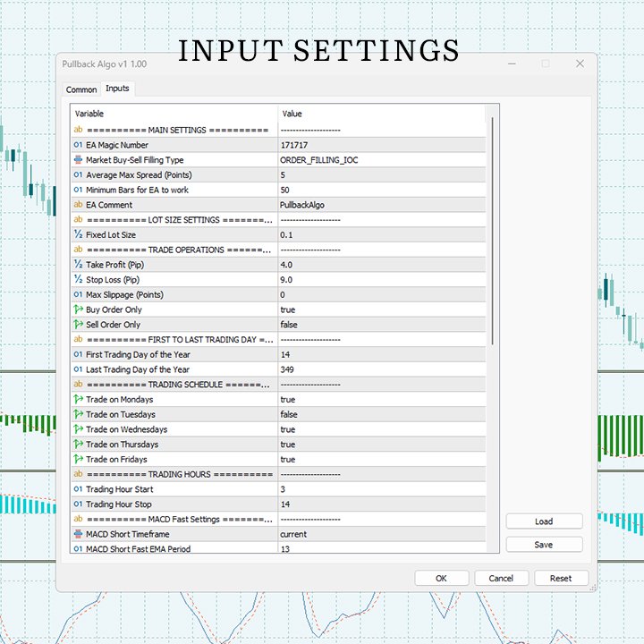Click the integer icon beside First Trading Day
This screenshot has width=644, height=644.
click(x=78, y=354)
